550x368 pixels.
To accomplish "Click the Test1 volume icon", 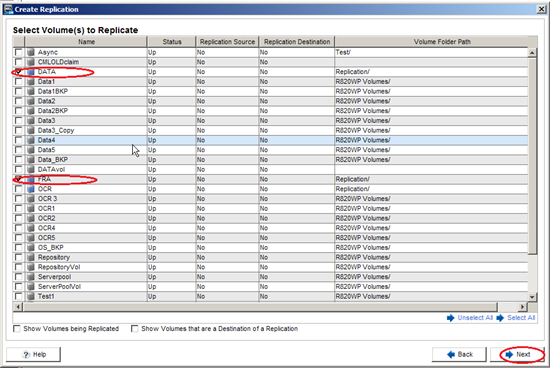I will 31,296.
